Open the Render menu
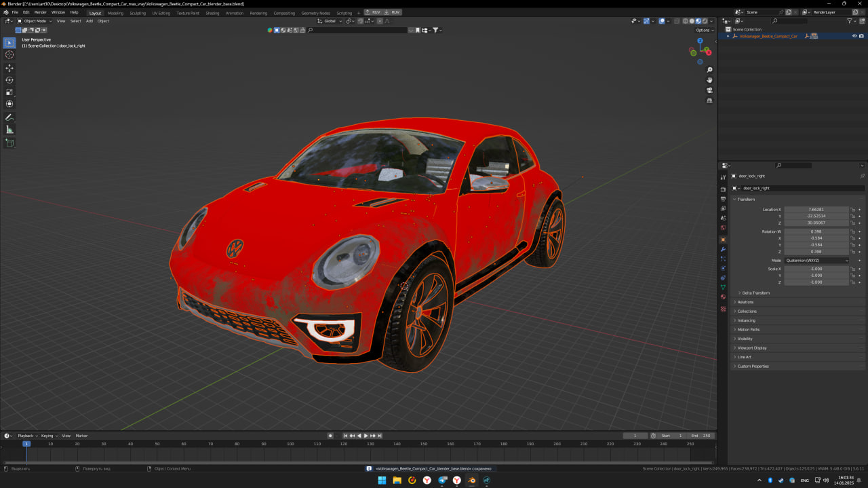868x488 pixels. pos(41,12)
